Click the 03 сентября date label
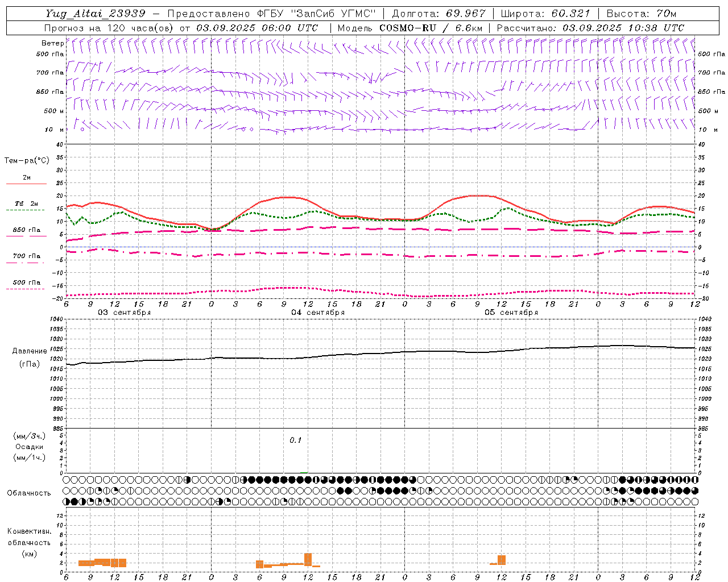This screenshot has width=728, height=582. click(125, 313)
